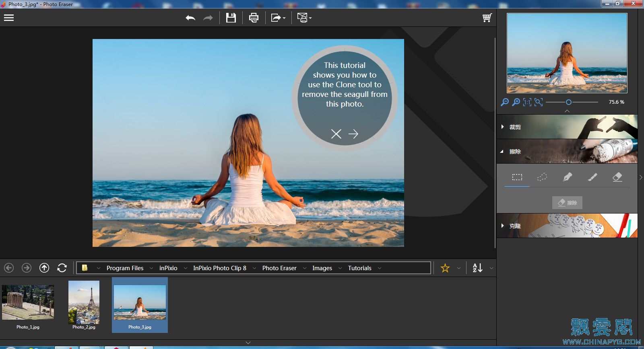Adjust the zoom slider handle
644x349 pixels.
(x=568, y=102)
